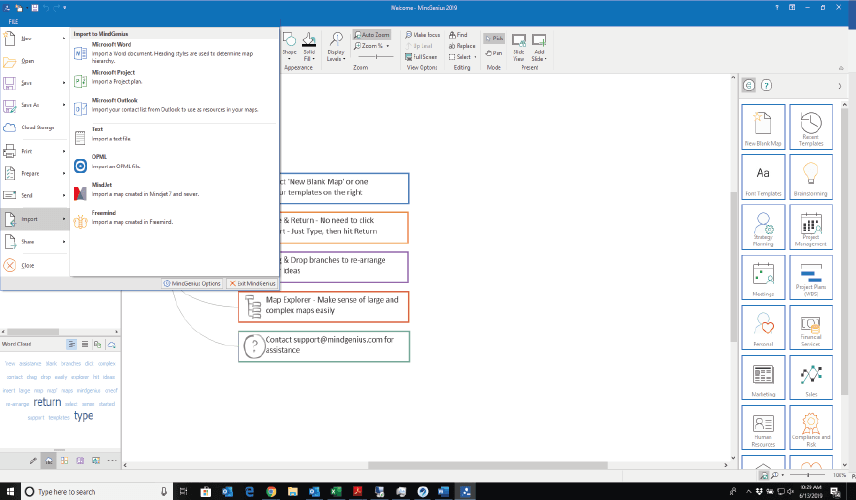Open the Select dropdown in Editing

click(462, 57)
